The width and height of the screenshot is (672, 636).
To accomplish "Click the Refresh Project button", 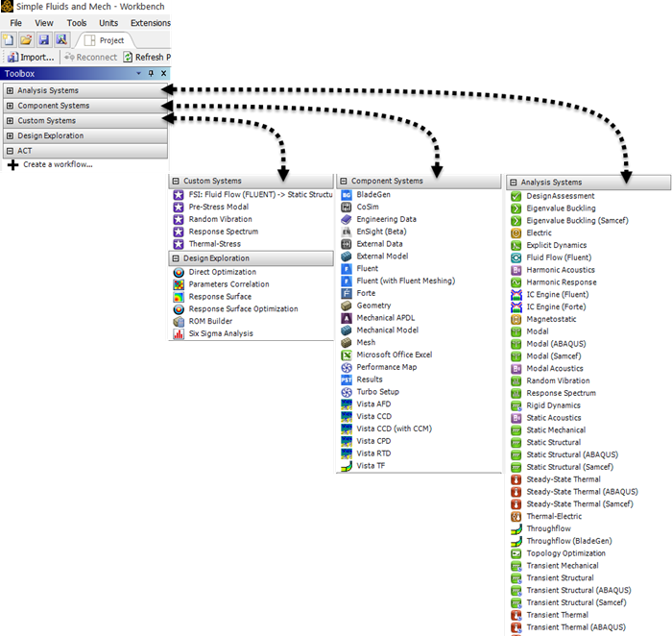I will point(147,57).
